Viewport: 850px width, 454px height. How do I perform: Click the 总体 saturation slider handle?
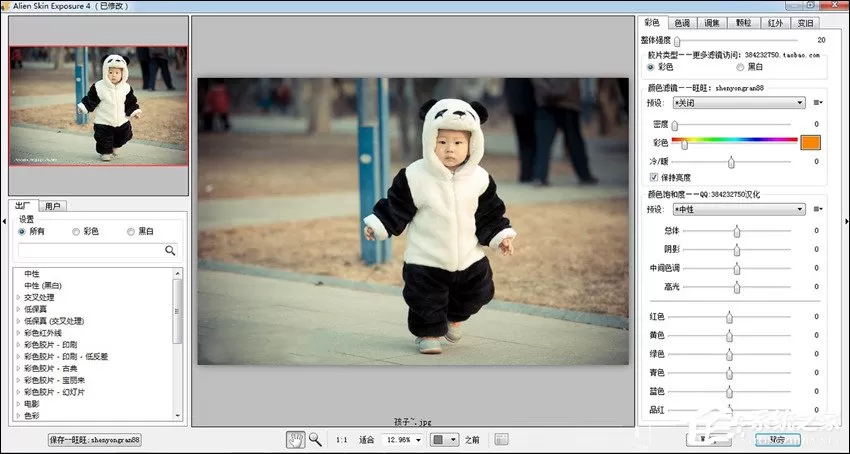click(737, 232)
